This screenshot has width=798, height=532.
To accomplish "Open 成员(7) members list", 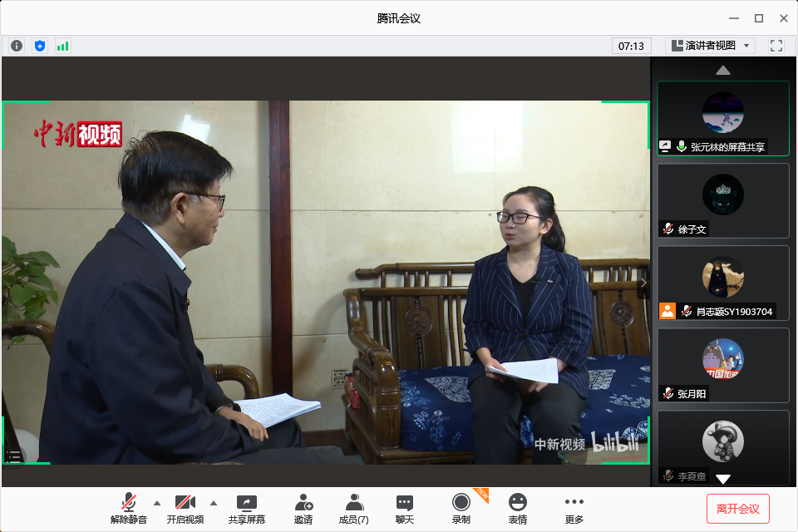I will (x=354, y=508).
